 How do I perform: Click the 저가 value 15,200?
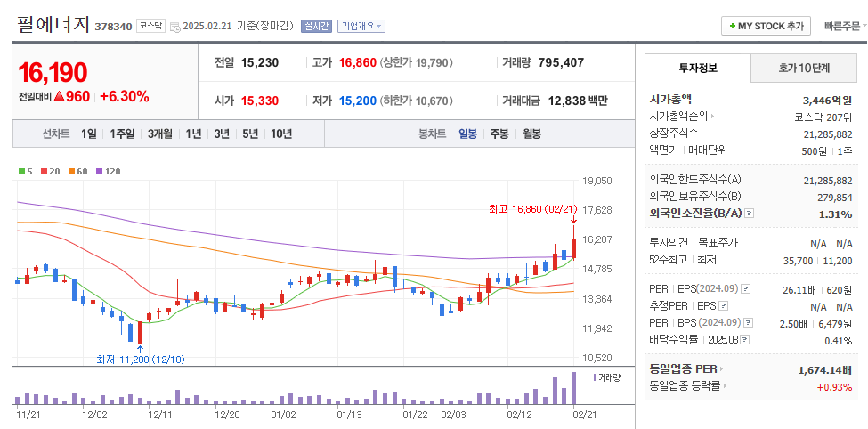tap(358, 101)
